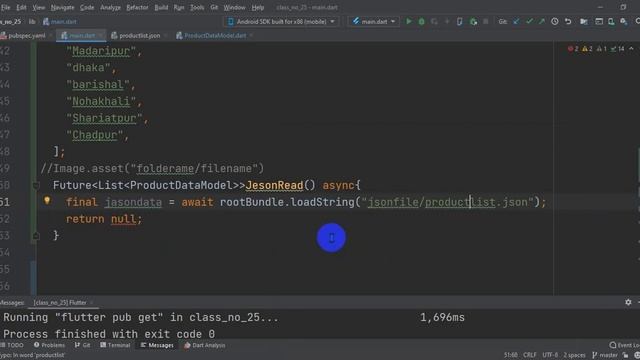The image size is (640, 360).
Task: Change the 2 spaces indent setting
Action: [x=574, y=355]
